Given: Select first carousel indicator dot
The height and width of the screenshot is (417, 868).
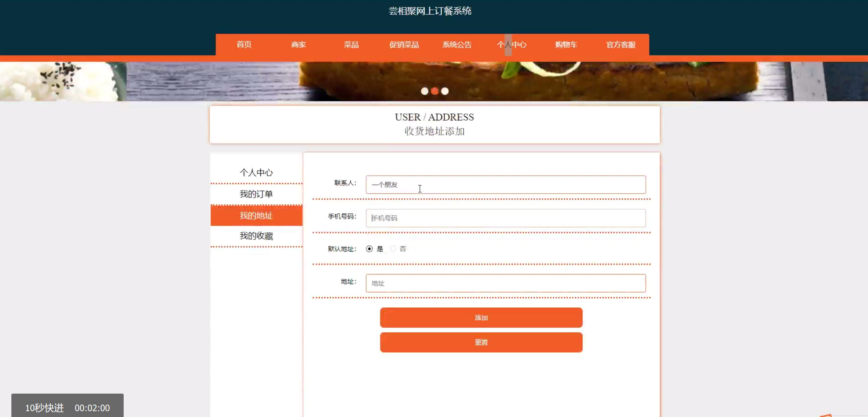Looking at the screenshot, I should tap(425, 91).
